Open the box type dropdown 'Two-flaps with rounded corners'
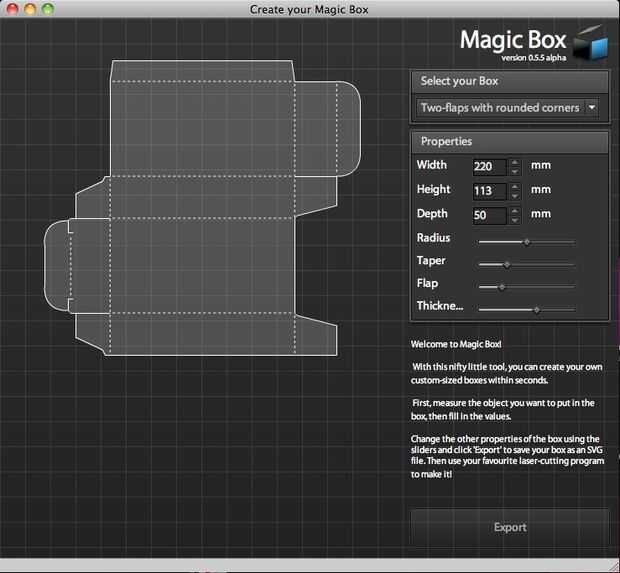The image size is (620, 573). point(507,108)
